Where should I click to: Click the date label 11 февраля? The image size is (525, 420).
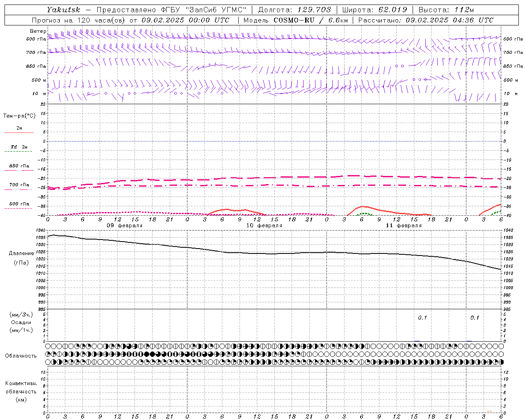(404, 226)
